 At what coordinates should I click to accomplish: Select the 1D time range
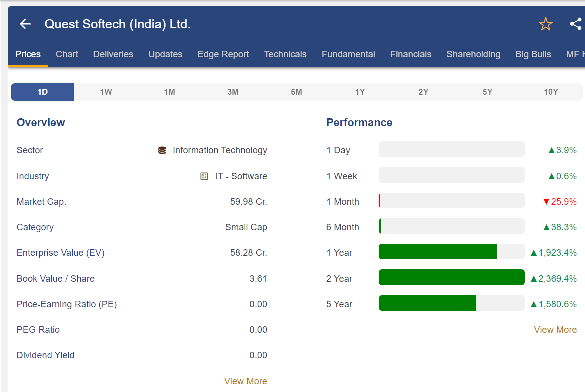[x=43, y=92]
